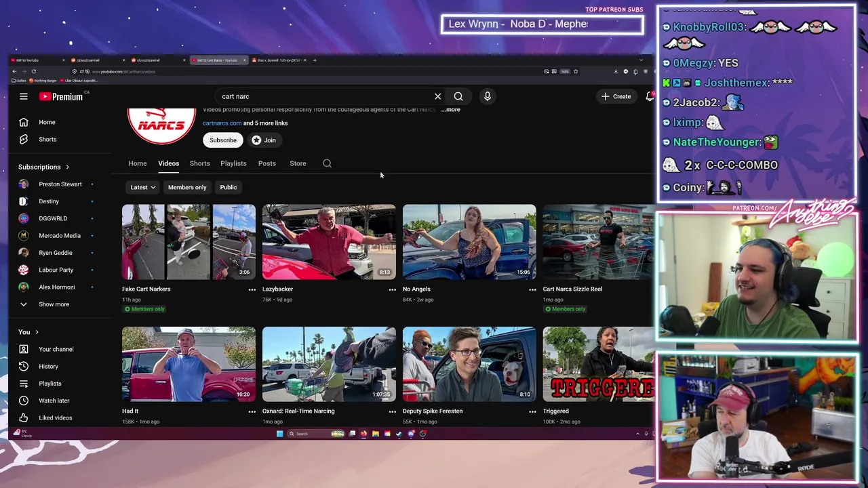Image resolution: width=868 pixels, height=488 pixels.
Task: Switch to the channel Shorts tab
Action: (199, 163)
